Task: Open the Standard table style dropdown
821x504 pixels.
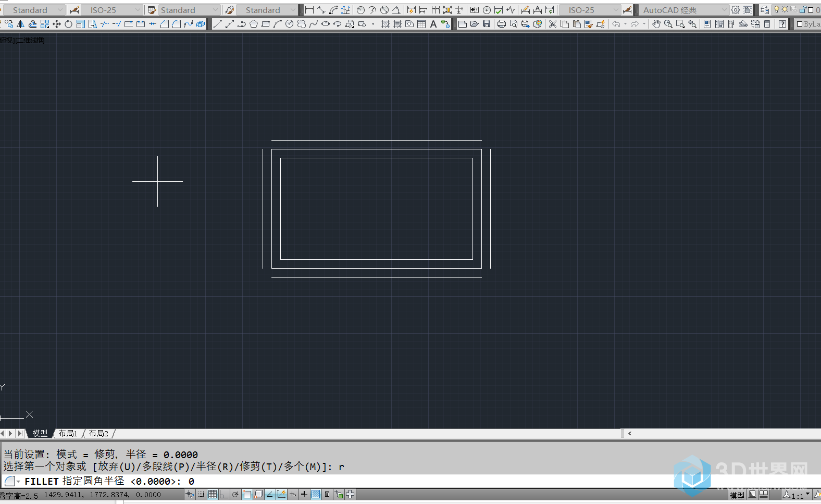Action: point(215,10)
